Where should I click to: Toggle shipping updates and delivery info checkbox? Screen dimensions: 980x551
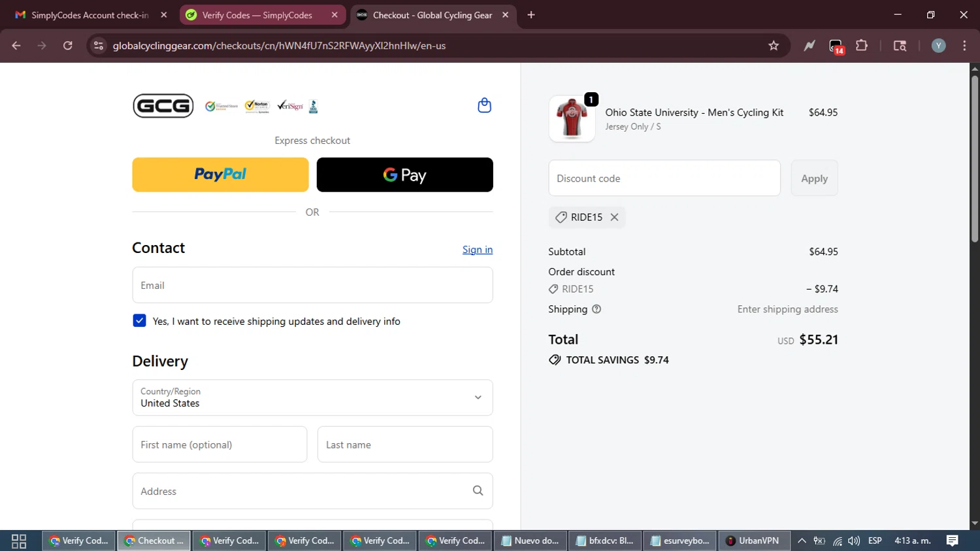pyautogui.click(x=139, y=321)
